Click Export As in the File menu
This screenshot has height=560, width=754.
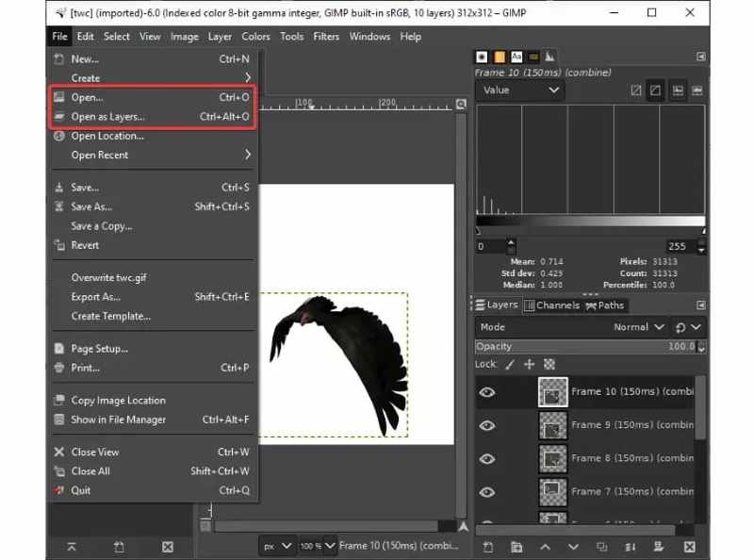95,297
